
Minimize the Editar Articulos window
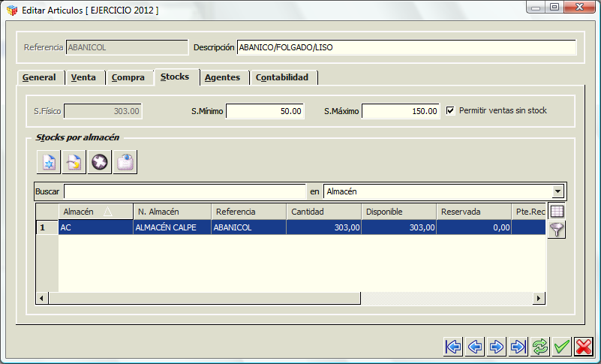tap(536, 8)
